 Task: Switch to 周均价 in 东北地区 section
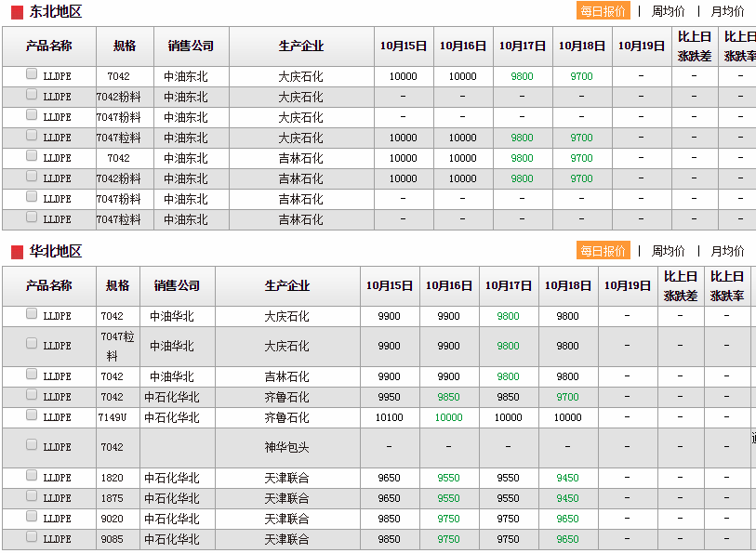click(669, 11)
